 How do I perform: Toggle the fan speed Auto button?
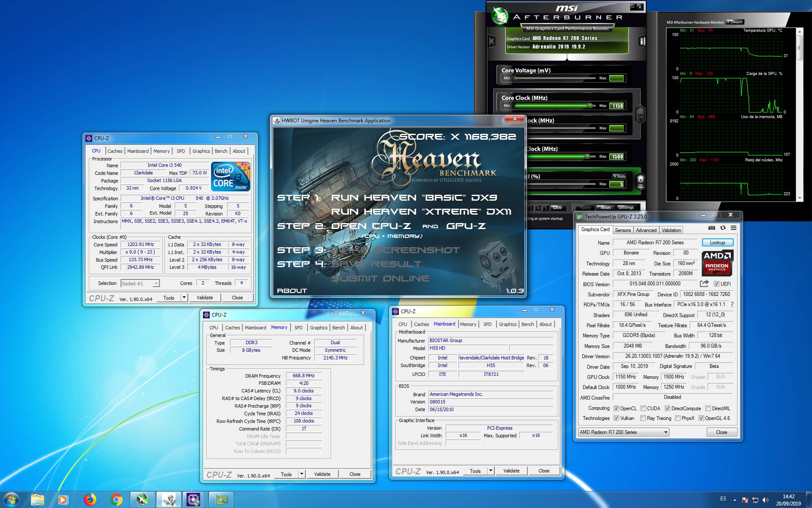[619, 176]
